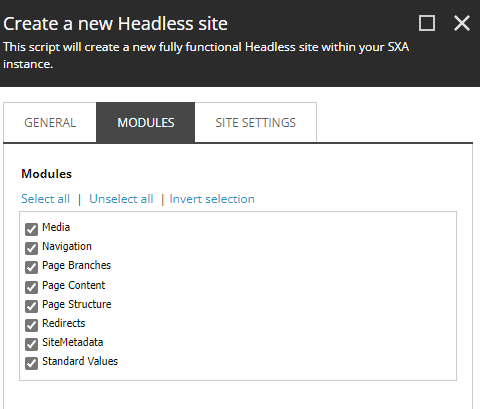480x409 pixels.
Task: Click the Select all link
Action: (x=46, y=199)
